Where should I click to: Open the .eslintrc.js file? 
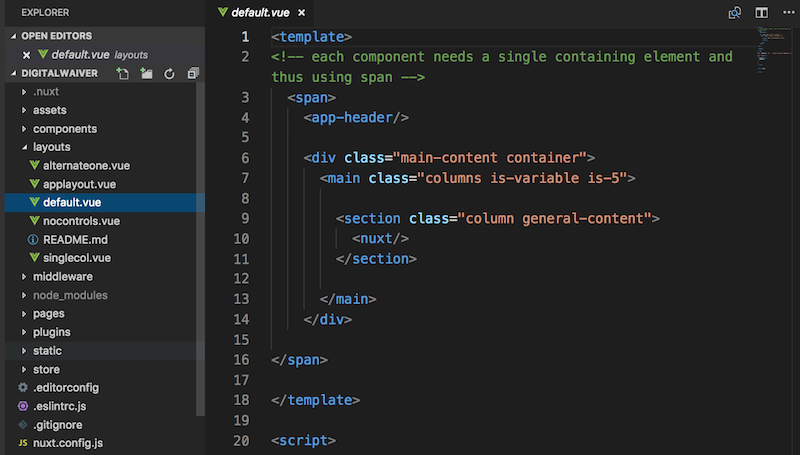tap(60, 405)
